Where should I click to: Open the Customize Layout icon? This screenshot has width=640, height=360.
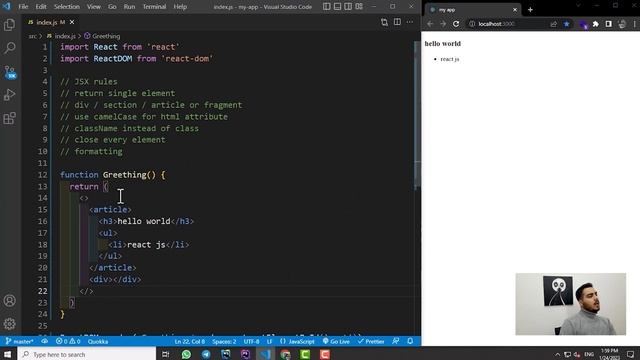point(359,7)
